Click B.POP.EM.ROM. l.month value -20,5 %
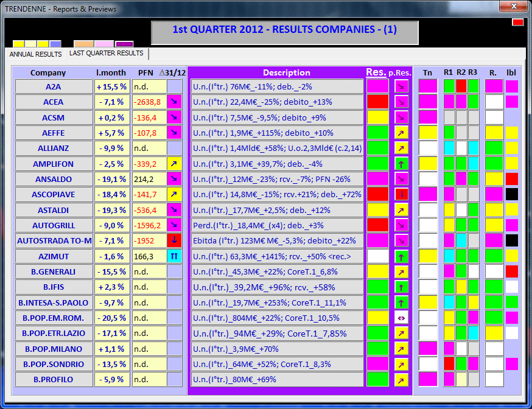 click(111, 318)
